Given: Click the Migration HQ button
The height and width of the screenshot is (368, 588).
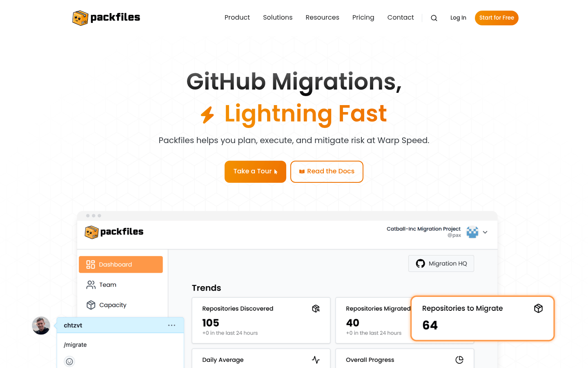Looking at the screenshot, I should pos(441,264).
